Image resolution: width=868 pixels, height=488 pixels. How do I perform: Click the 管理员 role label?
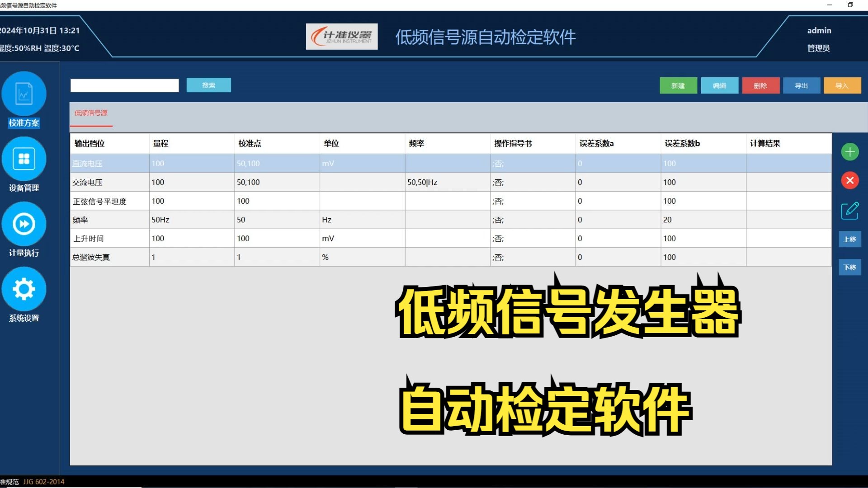point(818,48)
